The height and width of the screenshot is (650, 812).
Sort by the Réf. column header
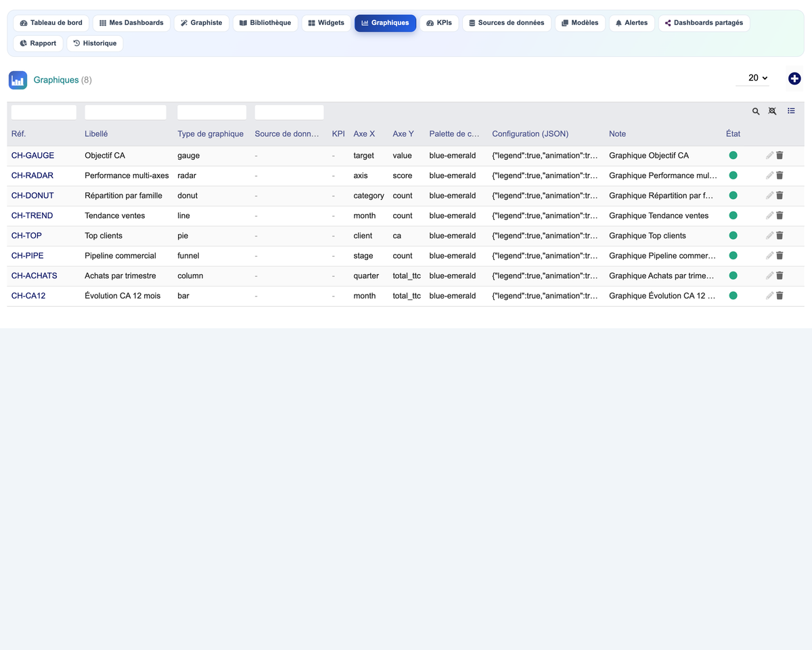(19, 134)
